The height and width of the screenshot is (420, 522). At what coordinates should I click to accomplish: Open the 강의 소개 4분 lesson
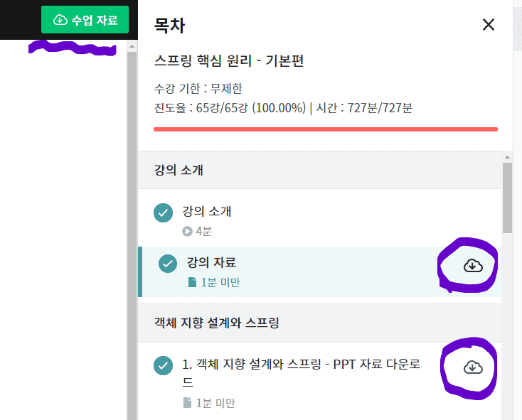coord(319,217)
